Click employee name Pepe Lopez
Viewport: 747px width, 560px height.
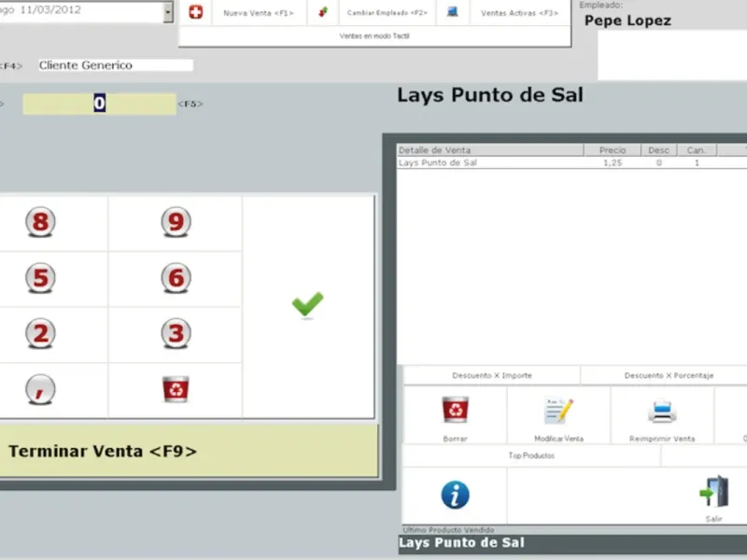(627, 21)
